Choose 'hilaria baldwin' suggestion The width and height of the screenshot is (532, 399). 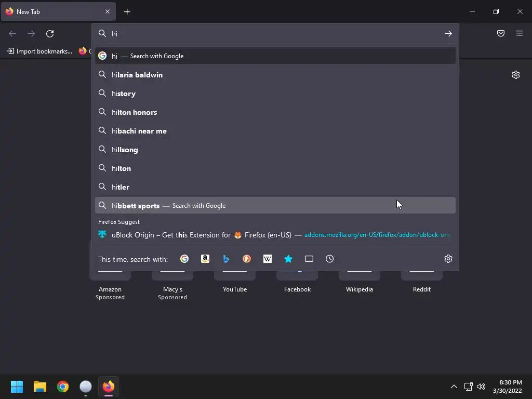pyautogui.click(x=275, y=75)
